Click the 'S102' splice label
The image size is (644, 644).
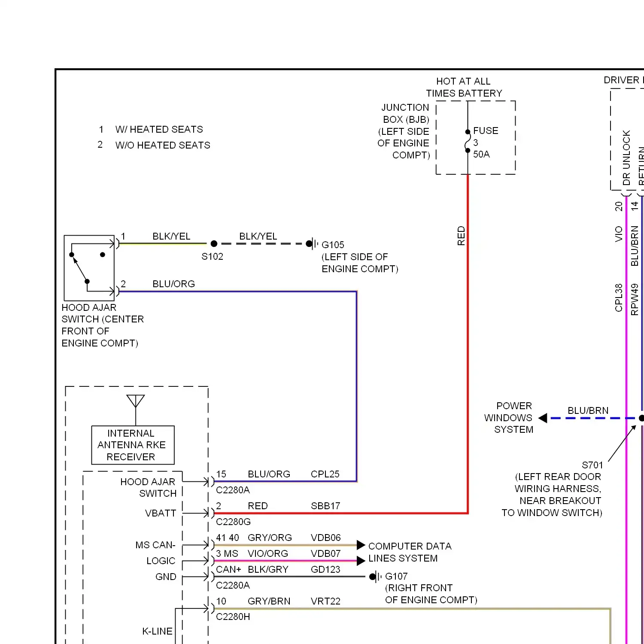(x=213, y=256)
